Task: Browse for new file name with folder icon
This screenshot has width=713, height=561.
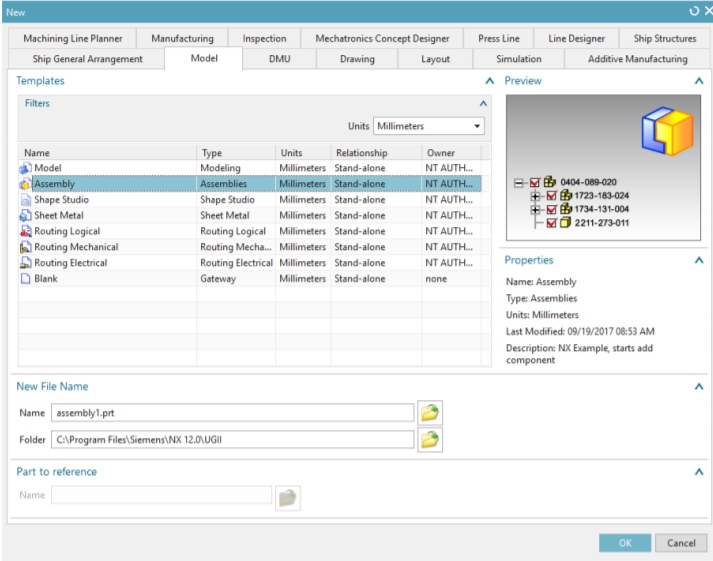Action: point(430,413)
